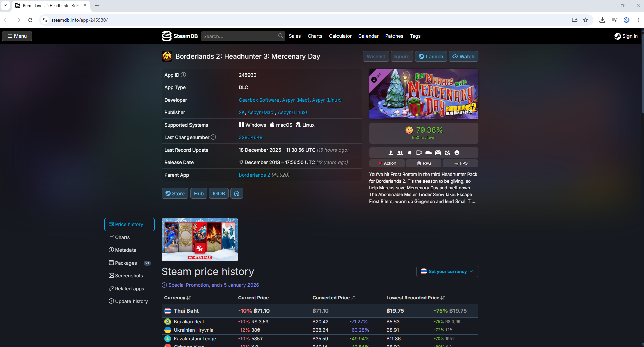The height and width of the screenshot is (347, 644).
Task: Click the SteamDB logo icon
Action: pos(166,36)
